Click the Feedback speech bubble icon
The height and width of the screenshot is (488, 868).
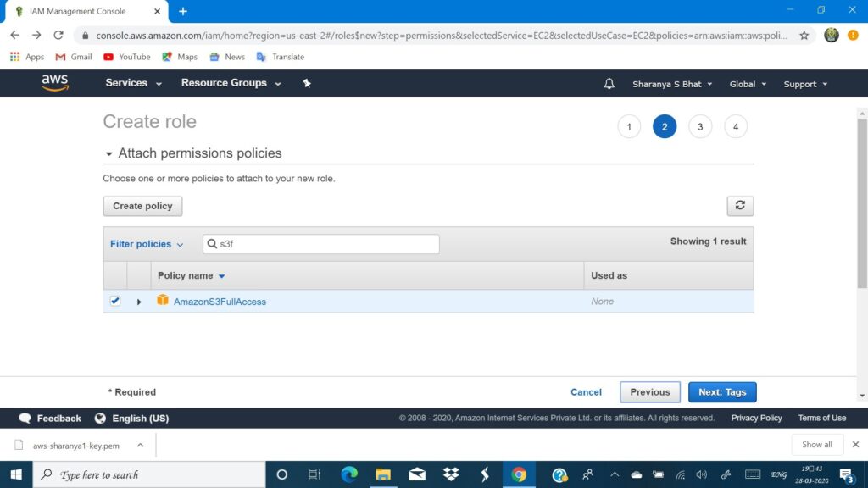pyautogui.click(x=25, y=419)
